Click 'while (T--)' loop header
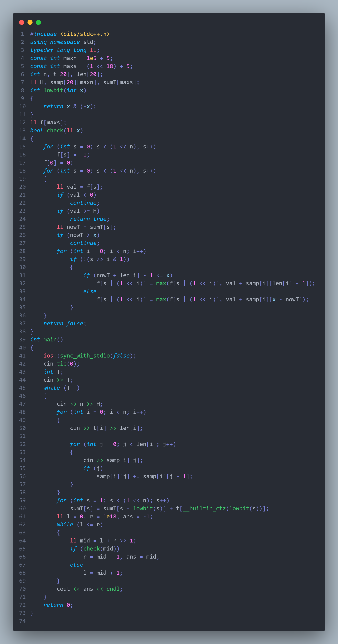The width and height of the screenshot is (338, 644). [62, 388]
